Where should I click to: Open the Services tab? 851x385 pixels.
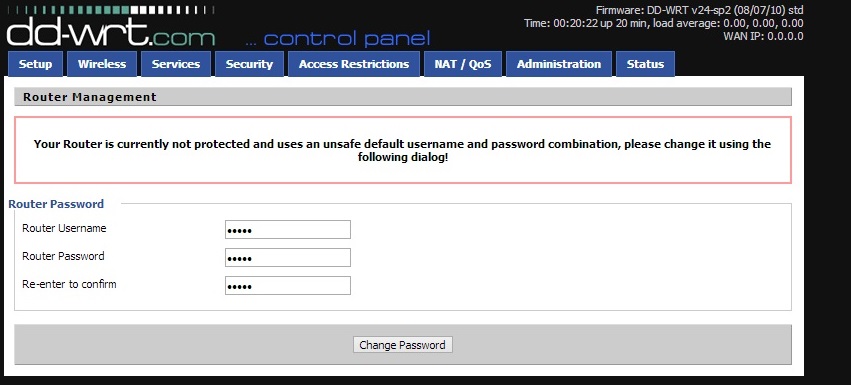point(176,64)
